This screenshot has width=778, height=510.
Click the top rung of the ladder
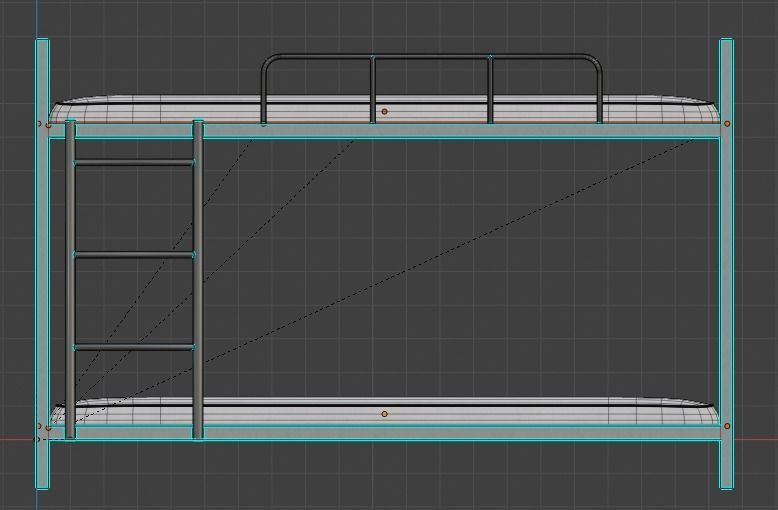pos(133,163)
